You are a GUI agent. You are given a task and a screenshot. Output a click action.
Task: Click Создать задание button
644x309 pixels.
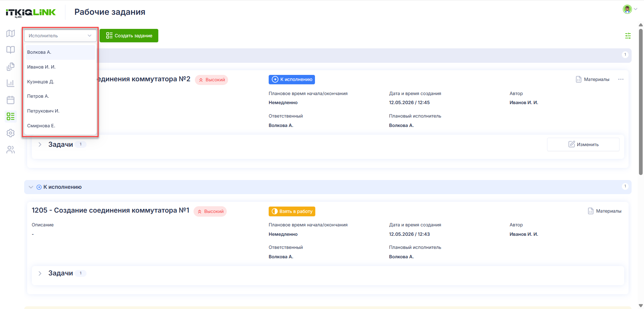129,36
